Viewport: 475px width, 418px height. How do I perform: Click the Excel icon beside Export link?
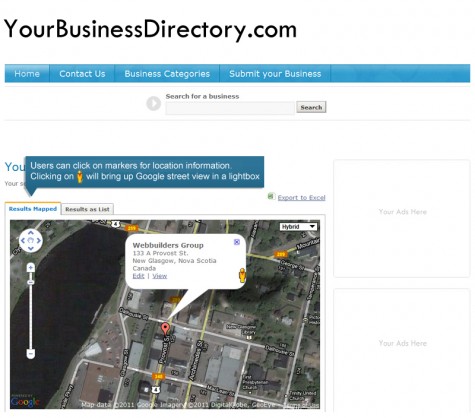click(x=271, y=196)
